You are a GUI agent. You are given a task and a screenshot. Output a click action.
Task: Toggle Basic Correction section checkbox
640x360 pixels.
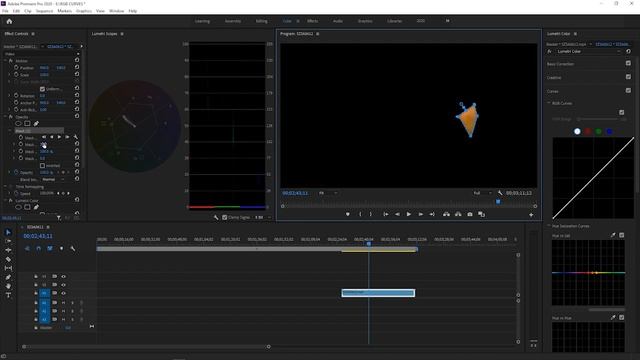628,63
